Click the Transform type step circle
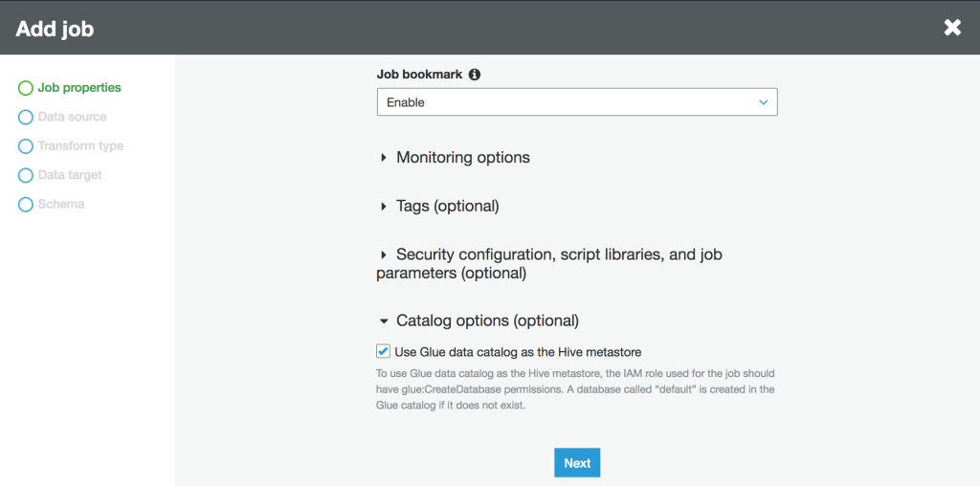The height and width of the screenshot is (486, 980). coord(26,146)
